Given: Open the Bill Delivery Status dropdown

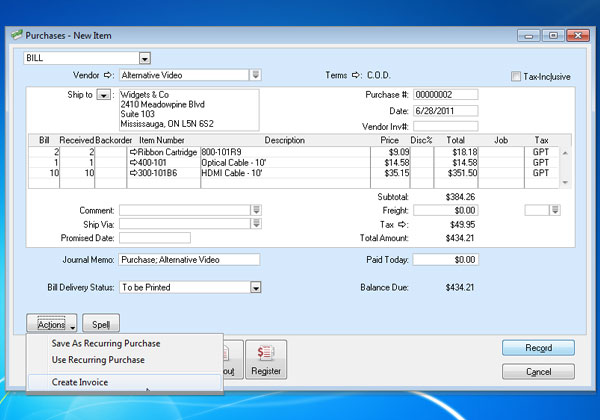Looking at the screenshot, I should pyautogui.click(x=256, y=287).
